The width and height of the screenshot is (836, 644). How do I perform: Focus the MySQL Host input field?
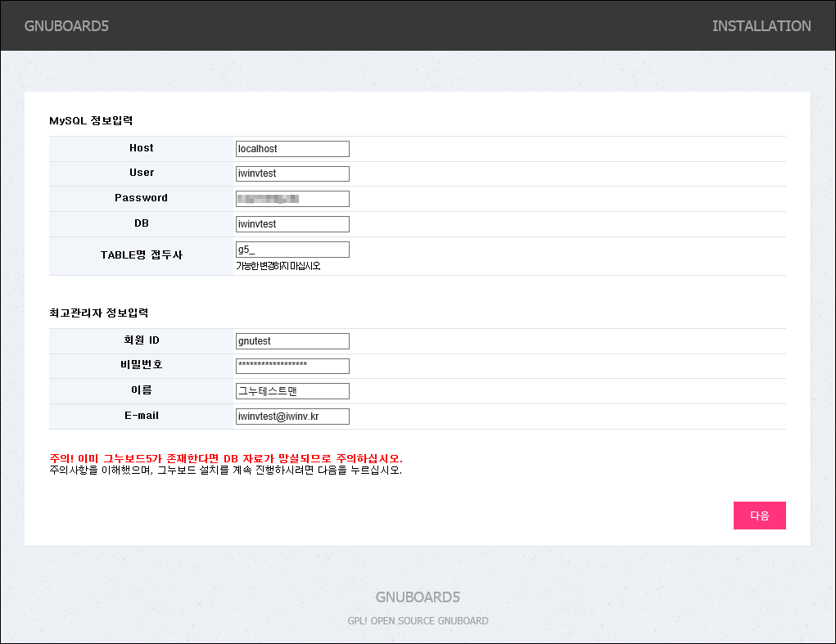[292, 149]
